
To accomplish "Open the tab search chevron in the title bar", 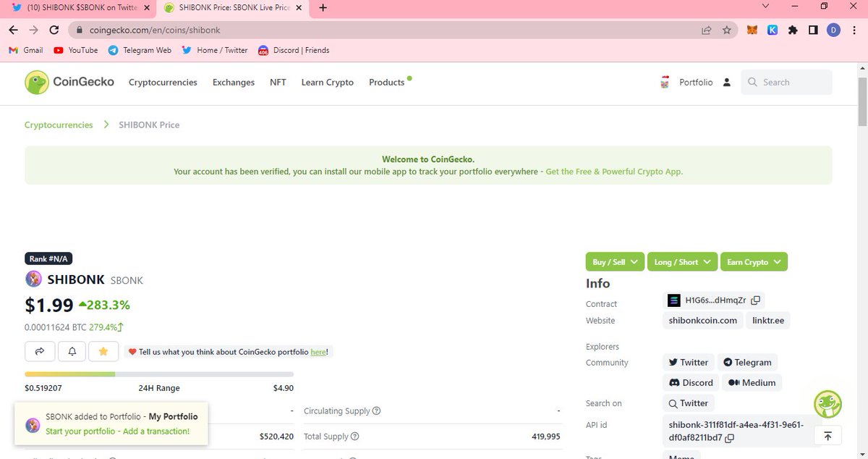I will tap(767, 7).
